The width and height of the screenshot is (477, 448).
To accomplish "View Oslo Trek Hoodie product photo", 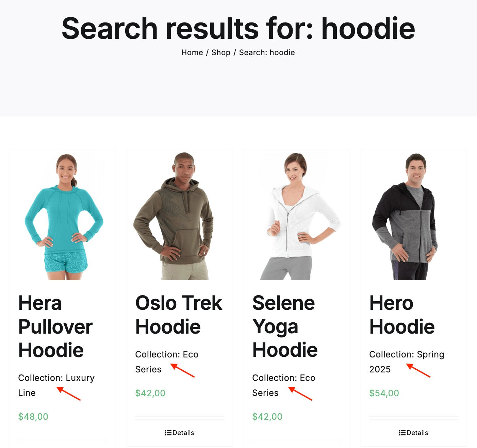I will pyautogui.click(x=180, y=216).
